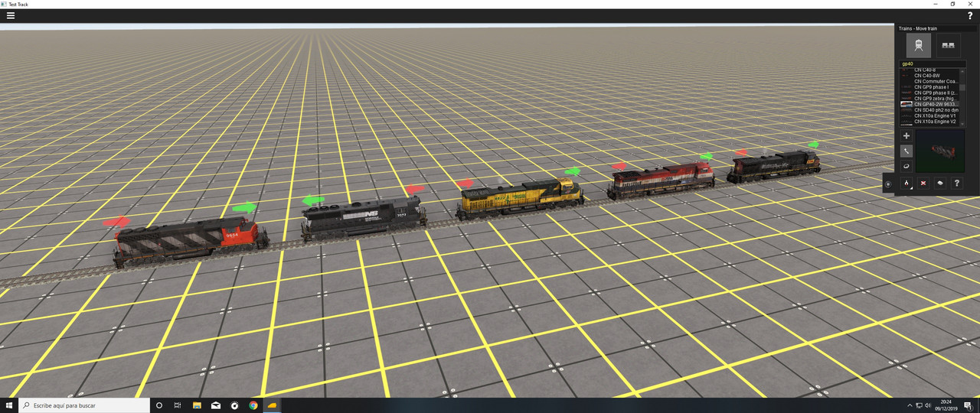Click the yellow and green locomotive
The width and height of the screenshot is (980, 413).
click(519, 199)
